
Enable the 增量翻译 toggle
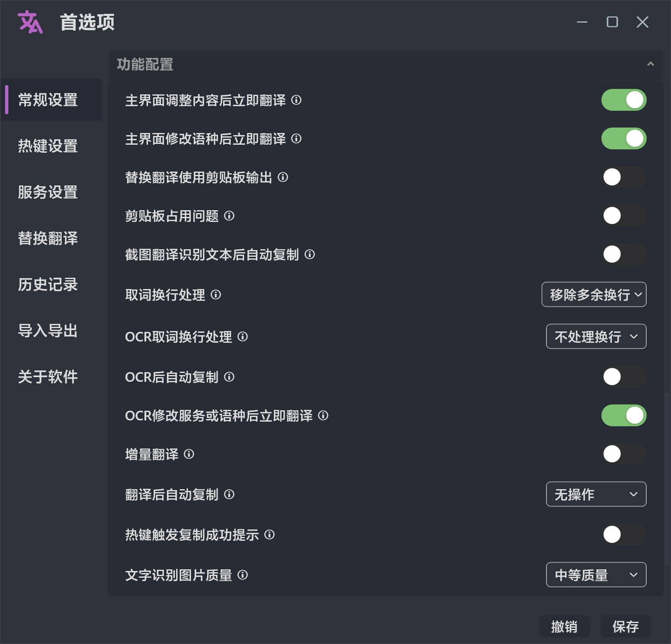coord(624,454)
